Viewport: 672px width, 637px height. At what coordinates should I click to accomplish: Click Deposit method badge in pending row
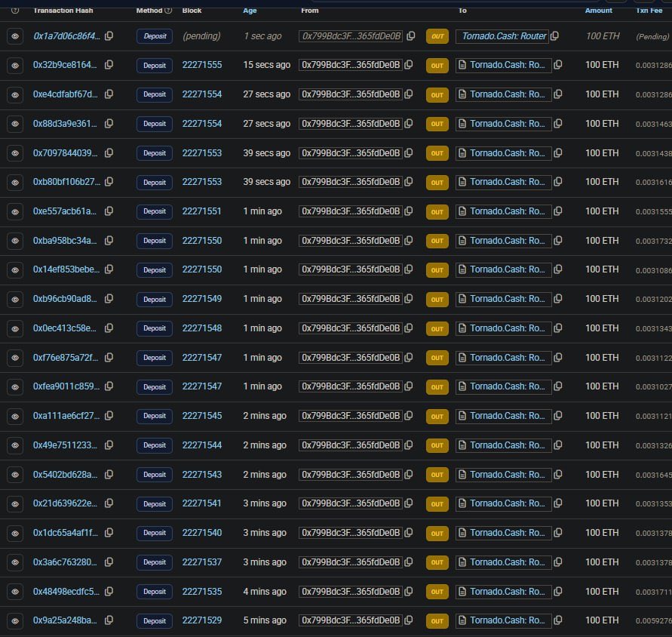click(155, 36)
